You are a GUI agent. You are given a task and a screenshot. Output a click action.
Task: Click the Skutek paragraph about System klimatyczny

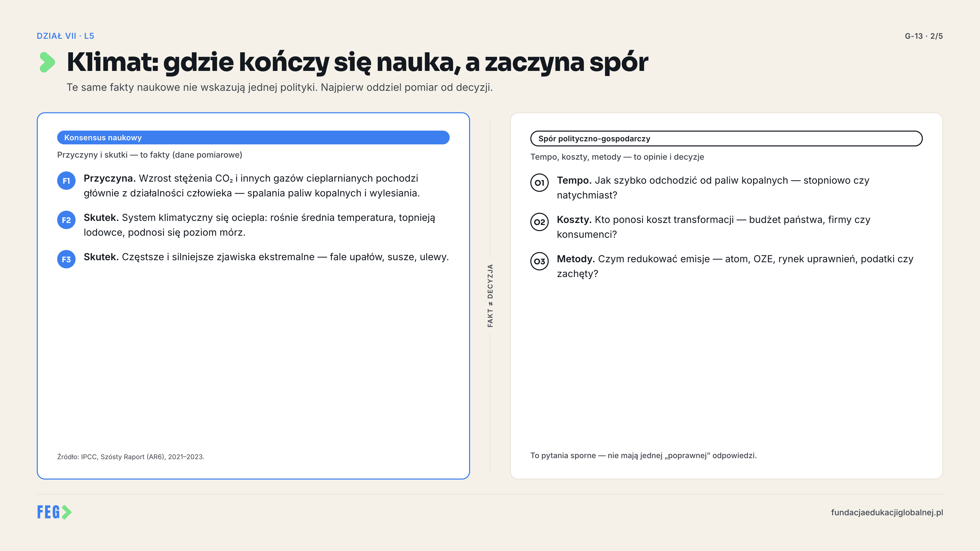(x=260, y=225)
